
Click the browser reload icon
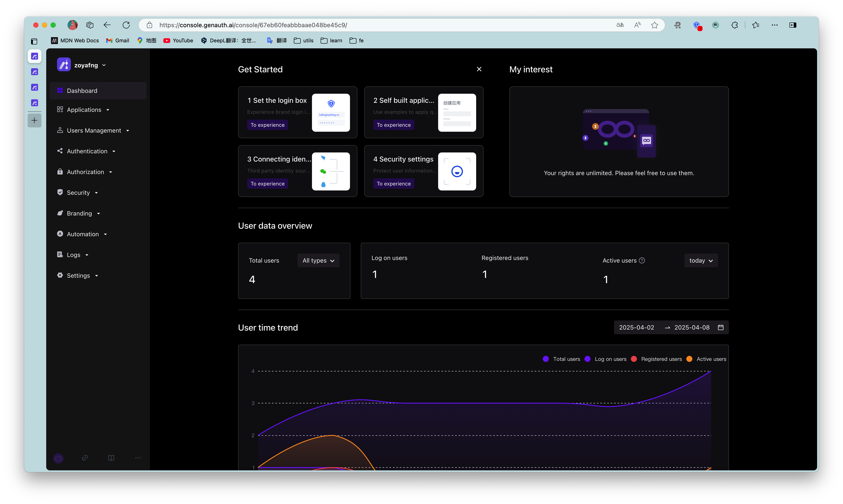click(x=126, y=25)
